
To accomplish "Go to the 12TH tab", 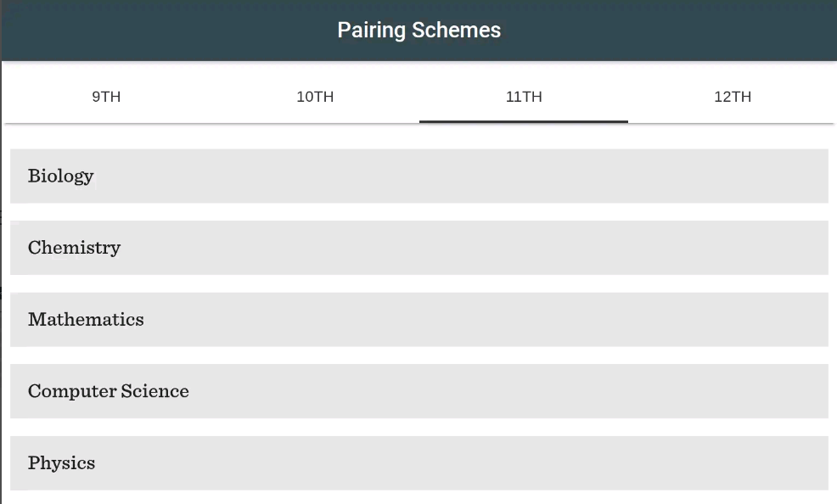I will point(732,97).
